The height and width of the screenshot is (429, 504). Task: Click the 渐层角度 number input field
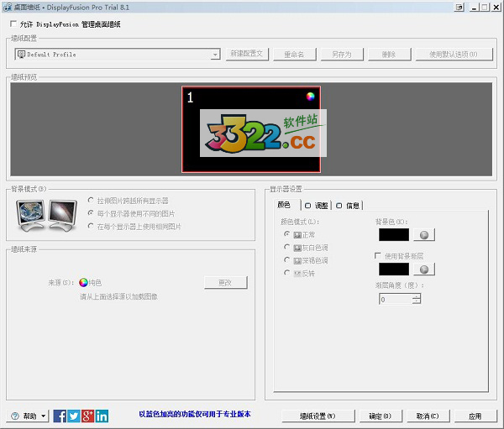pos(396,299)
